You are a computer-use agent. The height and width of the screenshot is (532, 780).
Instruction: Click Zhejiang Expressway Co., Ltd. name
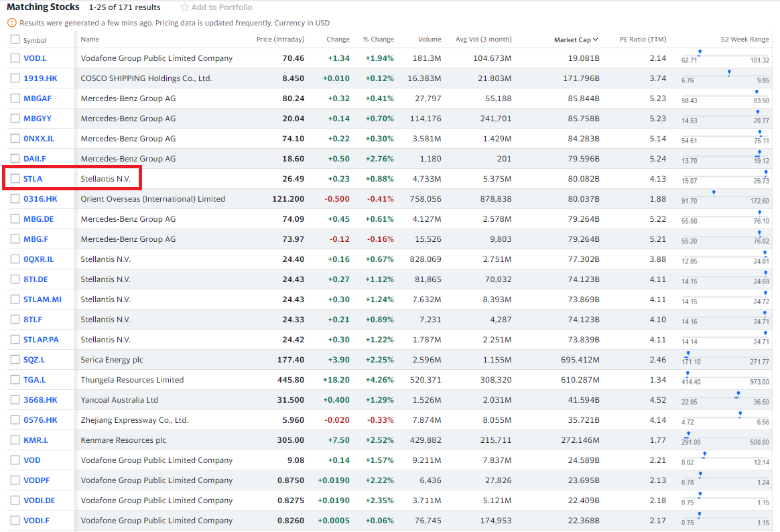coord(134,420)
